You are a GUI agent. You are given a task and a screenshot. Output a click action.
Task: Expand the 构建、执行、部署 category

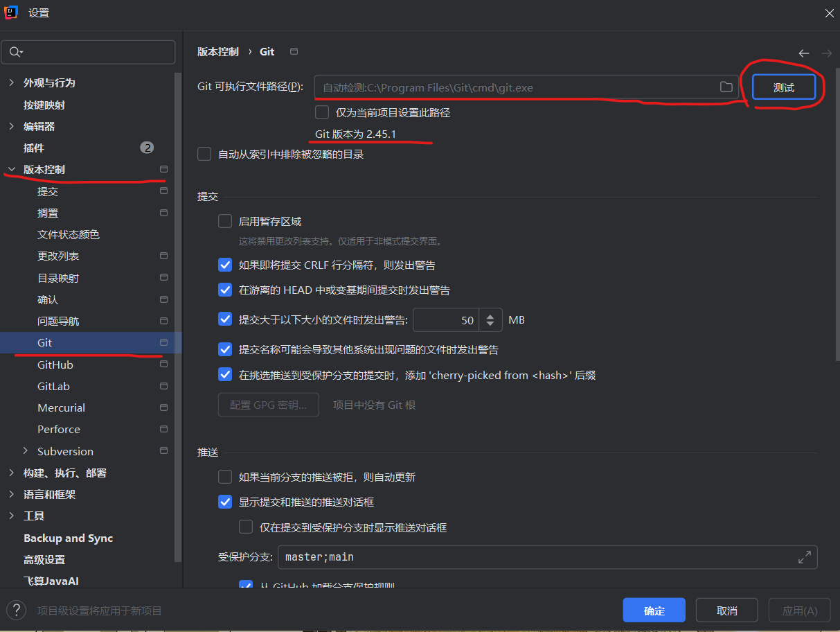pyautogui.click(x=11, y=473)
